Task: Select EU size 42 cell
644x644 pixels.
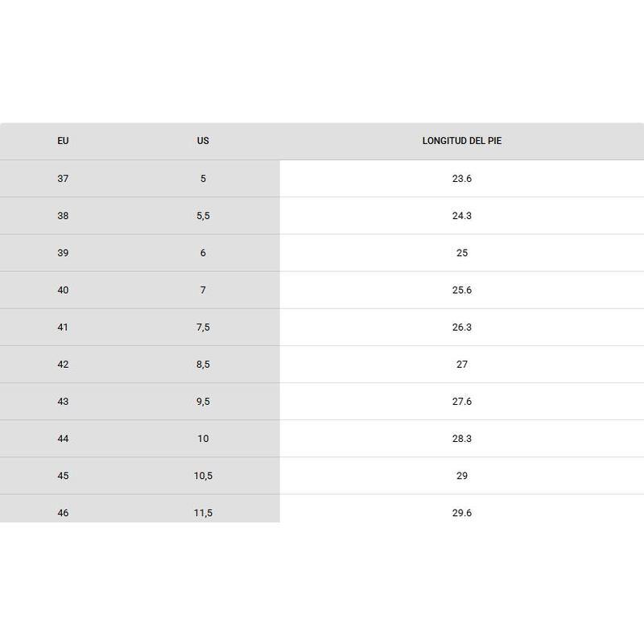Action: 63,365
